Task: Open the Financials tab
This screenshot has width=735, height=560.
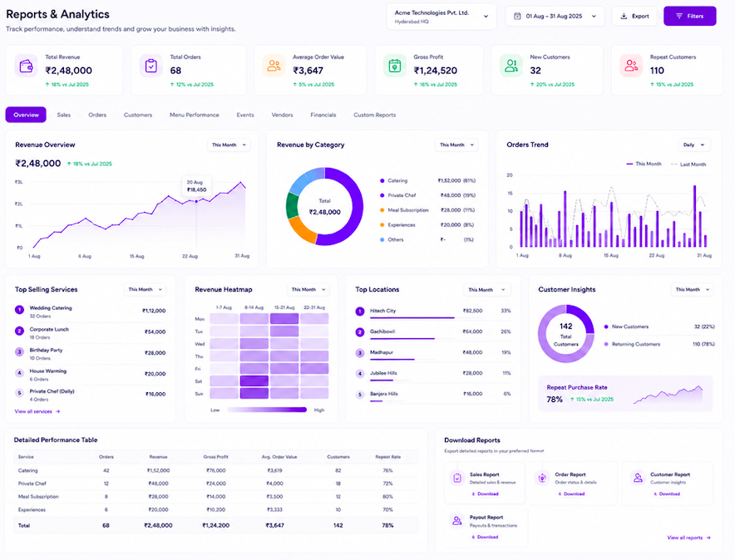Action: pos(323,115)
